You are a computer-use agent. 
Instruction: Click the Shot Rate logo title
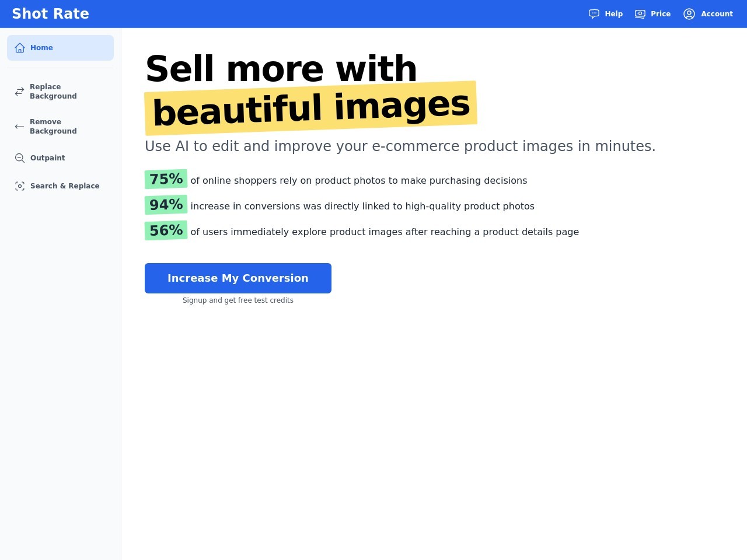pos(50,14)
